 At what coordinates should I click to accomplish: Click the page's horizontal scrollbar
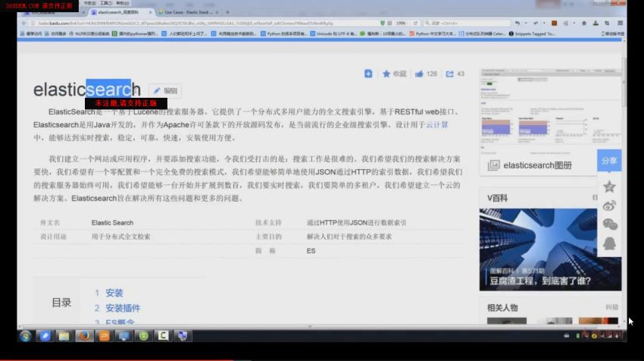pos(310,327)
